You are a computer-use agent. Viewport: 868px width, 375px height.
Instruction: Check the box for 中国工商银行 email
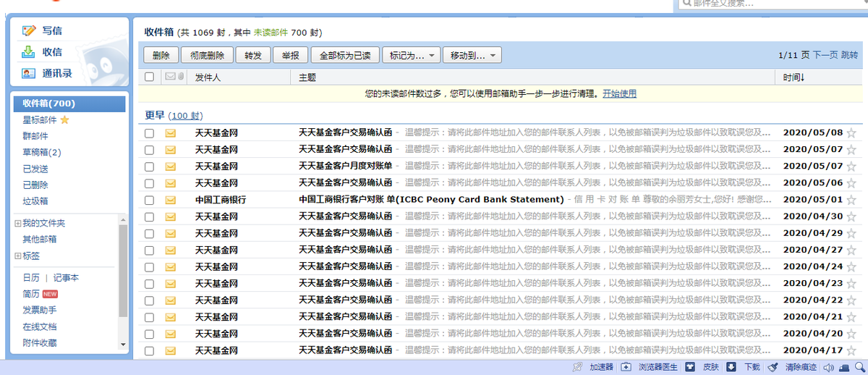(x=149, y=200)
